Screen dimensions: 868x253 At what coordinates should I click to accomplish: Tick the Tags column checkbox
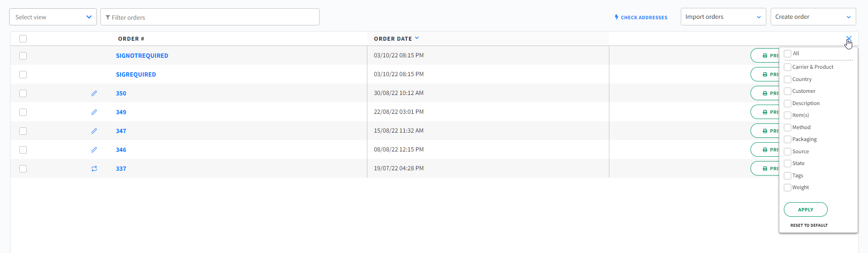[x=787, y=176]
